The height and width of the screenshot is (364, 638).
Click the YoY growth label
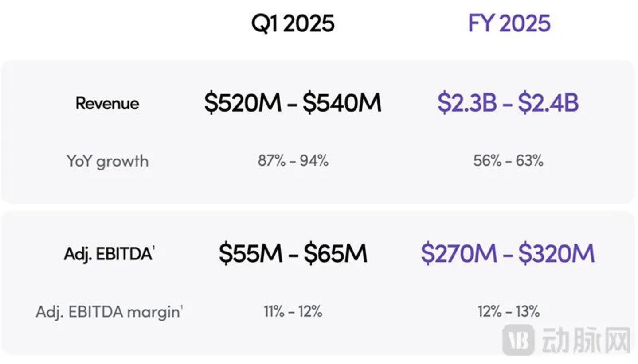pyautogui.click(x=107, y=161)
